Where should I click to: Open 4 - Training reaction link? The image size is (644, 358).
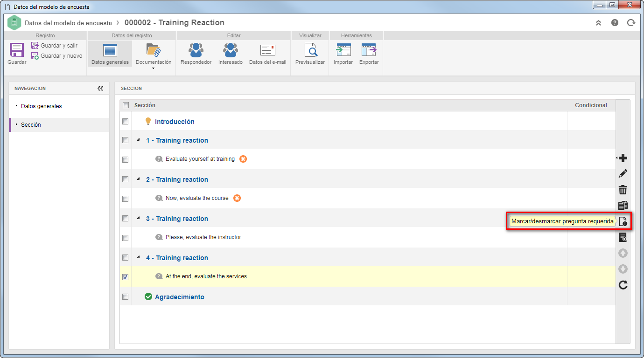(x=177, y=258)
